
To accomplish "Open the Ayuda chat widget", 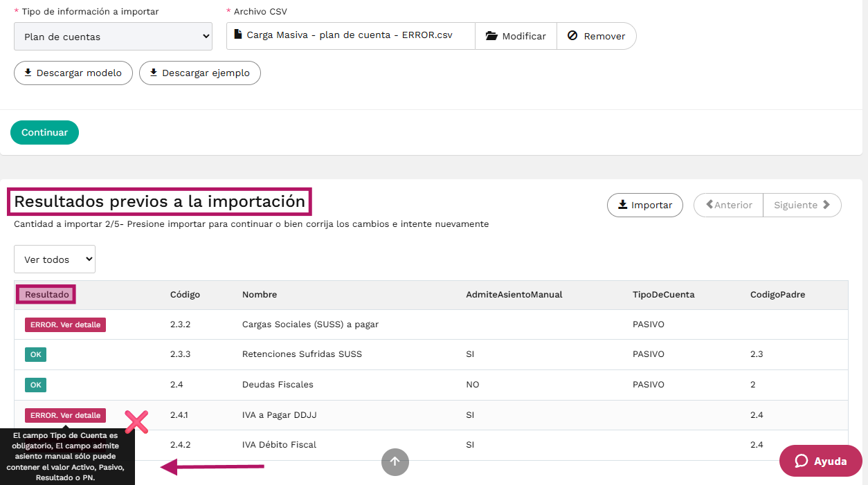I will click(x=821, y=461).
